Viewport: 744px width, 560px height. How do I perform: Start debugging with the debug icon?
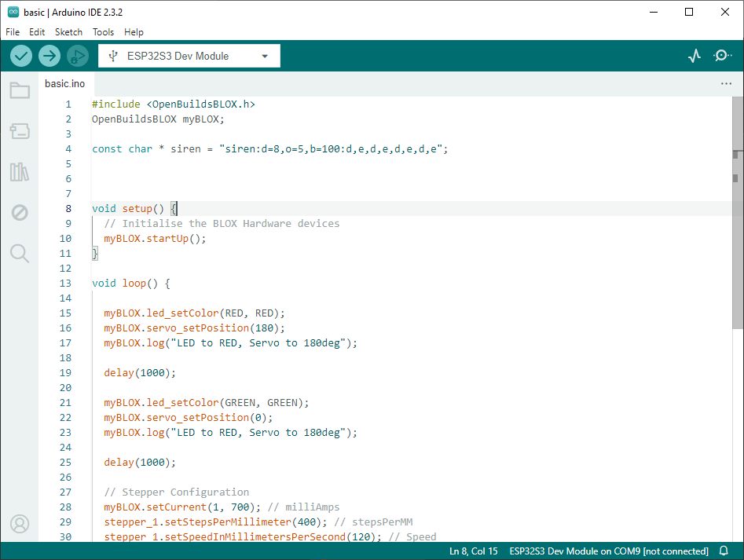(x=77, y=56)
